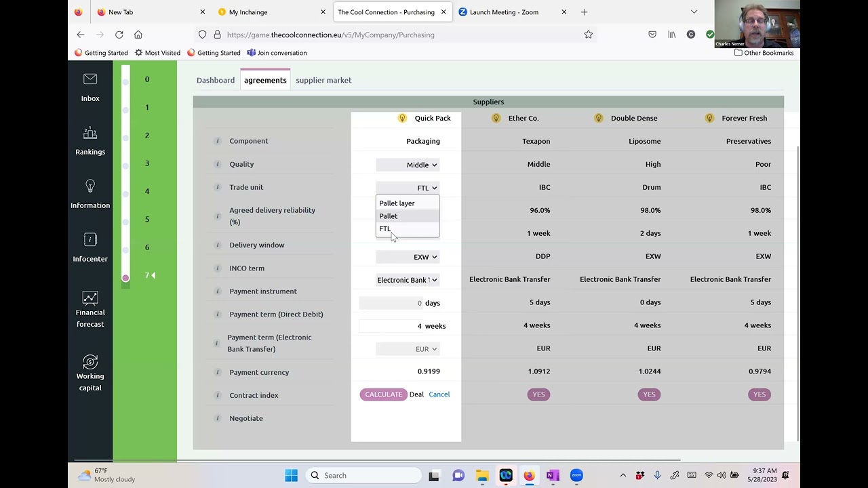Show info for Agreed delivery reliability

[x=218, y=216]
